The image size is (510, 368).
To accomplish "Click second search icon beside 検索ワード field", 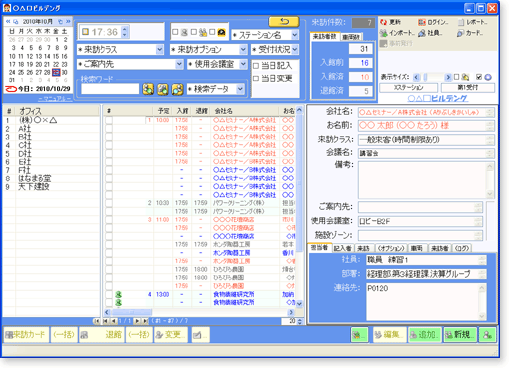I will 163,89.
